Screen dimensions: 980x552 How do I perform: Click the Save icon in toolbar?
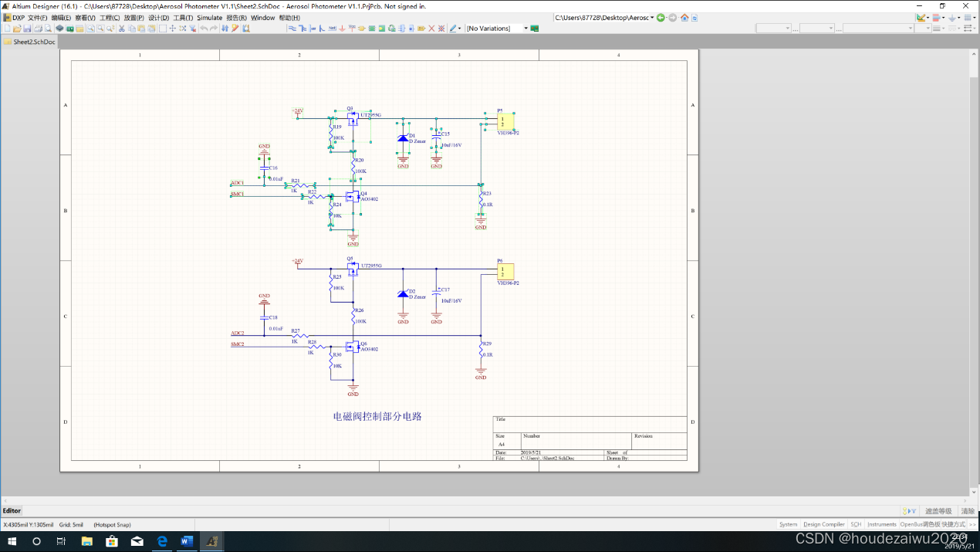click(27, 29)
